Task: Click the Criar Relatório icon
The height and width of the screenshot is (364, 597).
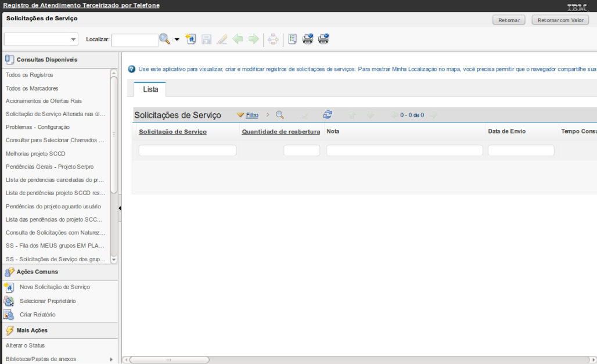Action: pos(9,315)
